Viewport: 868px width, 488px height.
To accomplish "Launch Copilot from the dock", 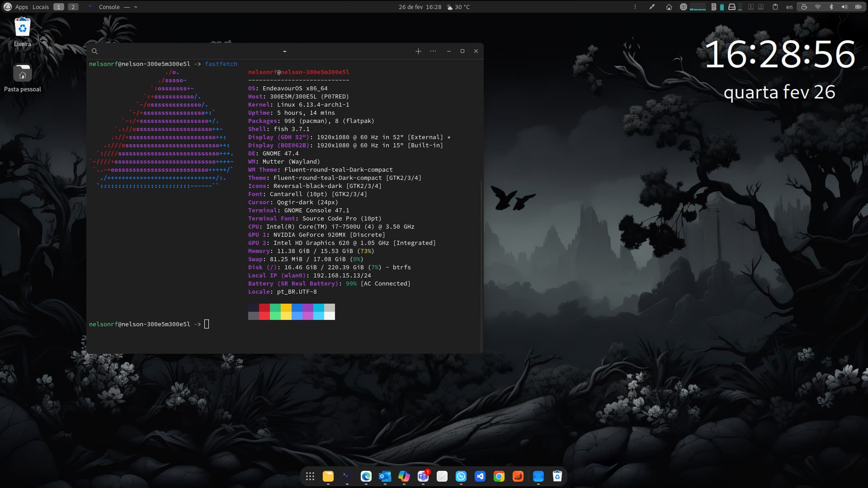I will pyautogui.click(x=404, y=476).
